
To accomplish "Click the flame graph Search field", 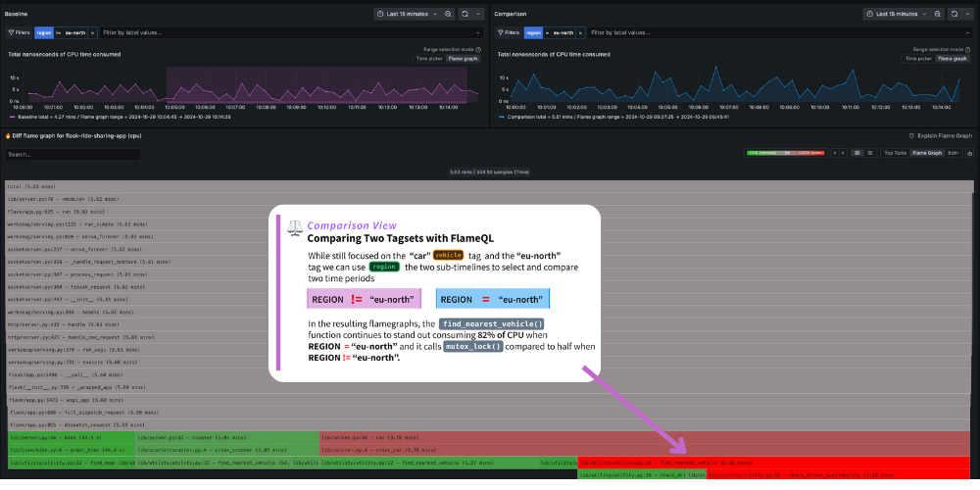I will [72, 154].
